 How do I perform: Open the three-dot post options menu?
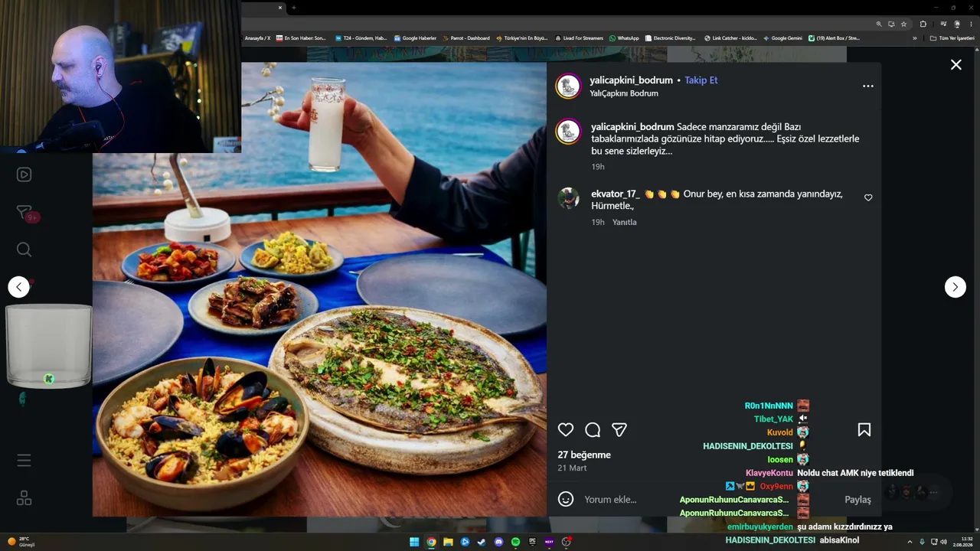coord(867,86)
